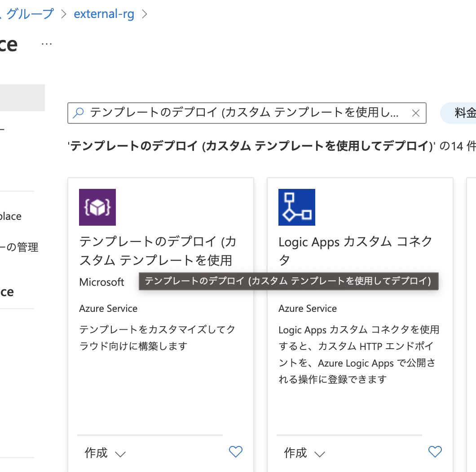476x472 pixels.
Task: Click the Microsoft publisher text
Action: [101, 282]
